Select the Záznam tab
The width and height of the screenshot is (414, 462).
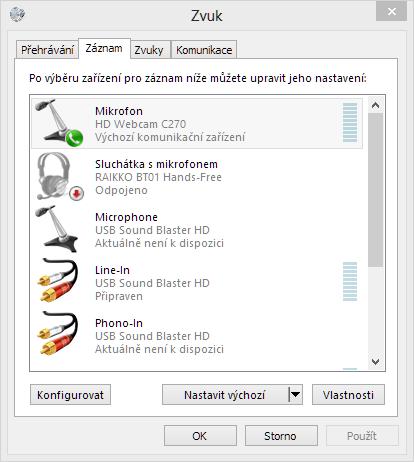tap(104, 48)
